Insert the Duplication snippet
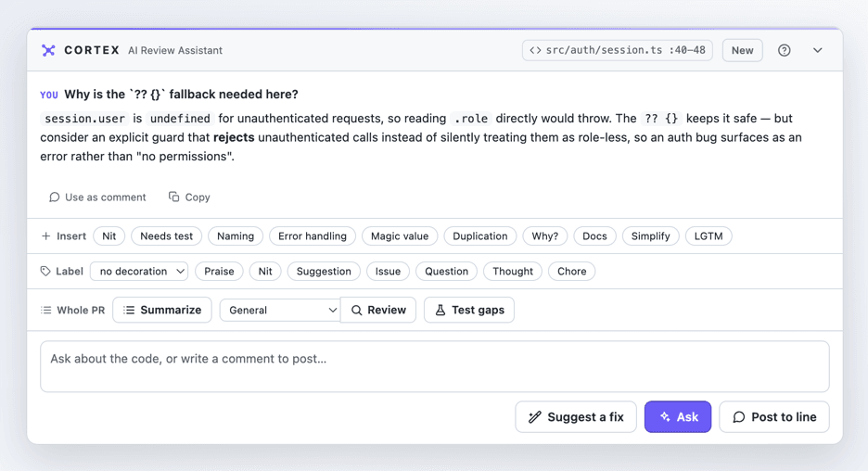This screenshot has width=868, height=471. pos(480,235)
